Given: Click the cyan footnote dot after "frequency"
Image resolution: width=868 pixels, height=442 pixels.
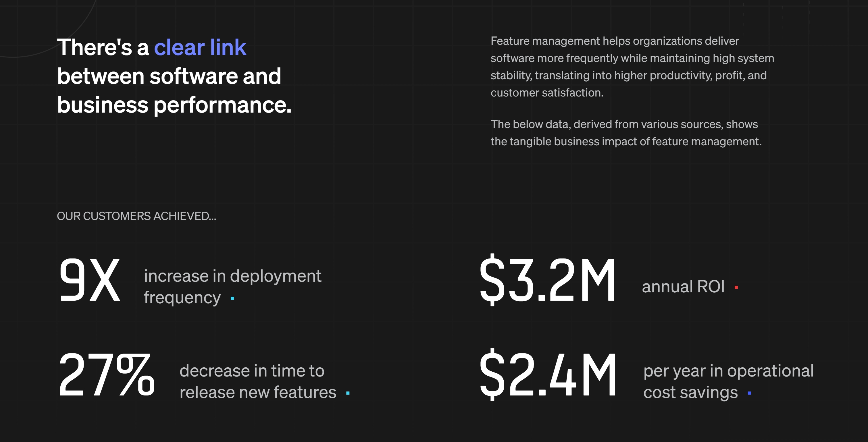Looking at the screenshot, I should click(x=232, y=298).
